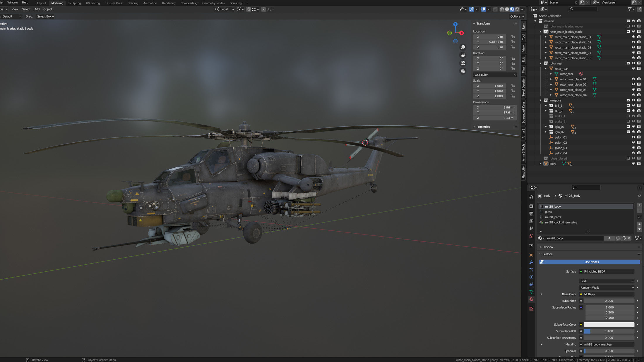Click the Use Nodes button
Image resolution: width=644 pixels, height=362 pixels.
pyautogui.click(x=589, y=262)
